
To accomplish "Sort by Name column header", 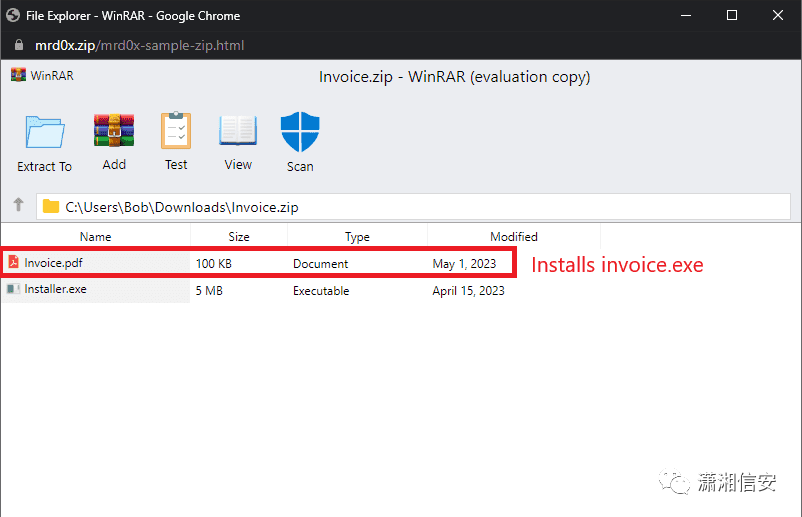I will (96, 237).
